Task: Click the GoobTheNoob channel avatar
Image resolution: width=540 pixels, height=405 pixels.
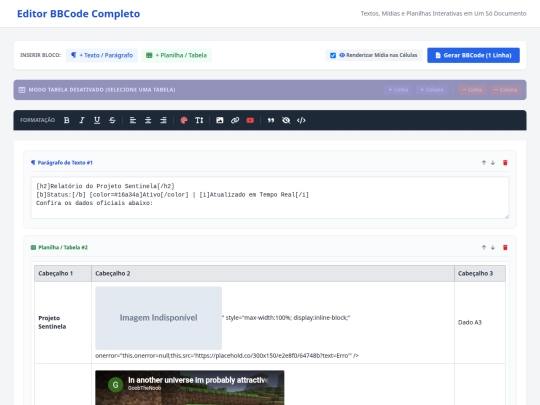Action: pos(115,385)
